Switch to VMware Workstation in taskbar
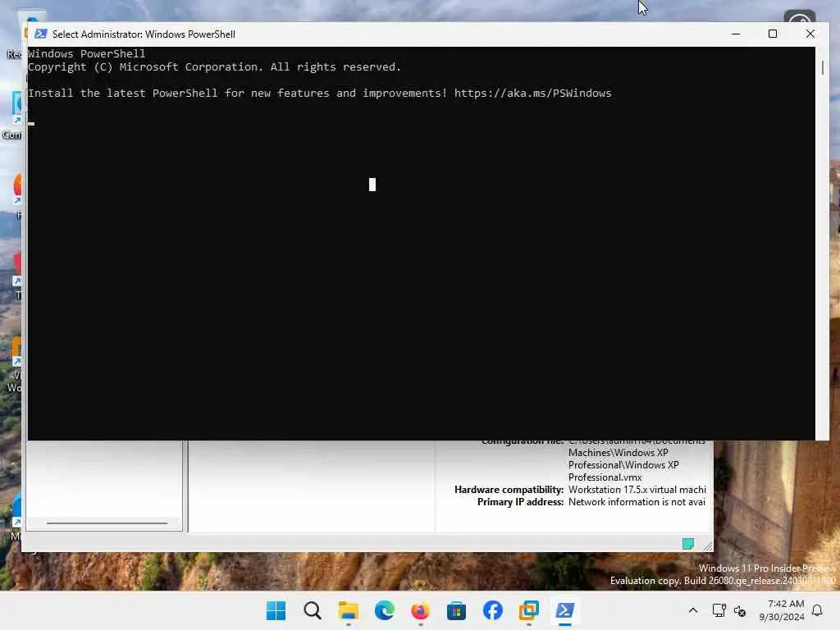The height and width of the screenshot is (630, 840). [x=529, y=610]
